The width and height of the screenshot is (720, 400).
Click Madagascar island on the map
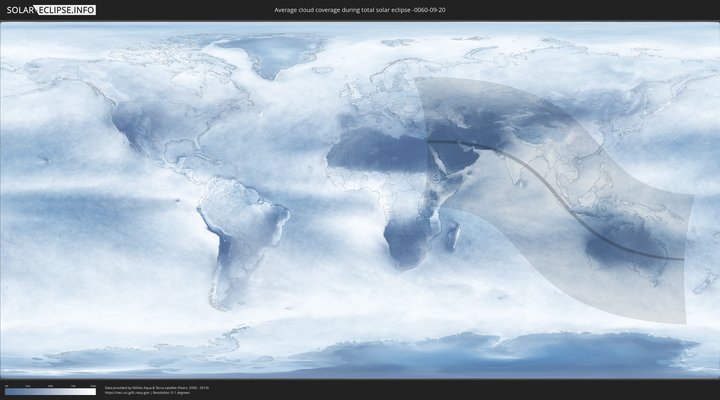(x=452, y=236)
